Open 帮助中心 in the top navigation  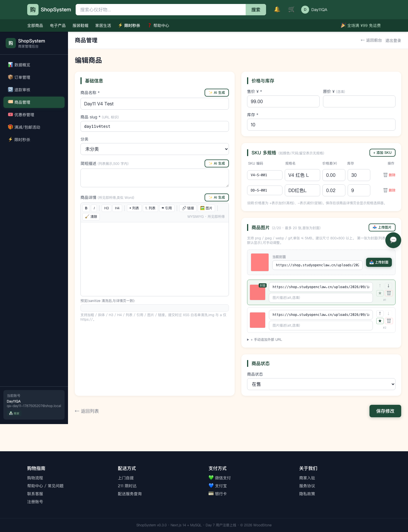tap(159, 25)
